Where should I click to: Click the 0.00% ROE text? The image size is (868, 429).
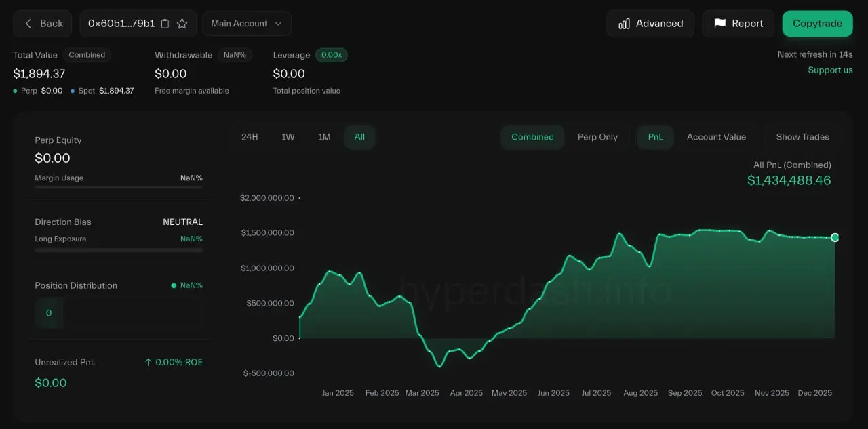tap(179, 363)
